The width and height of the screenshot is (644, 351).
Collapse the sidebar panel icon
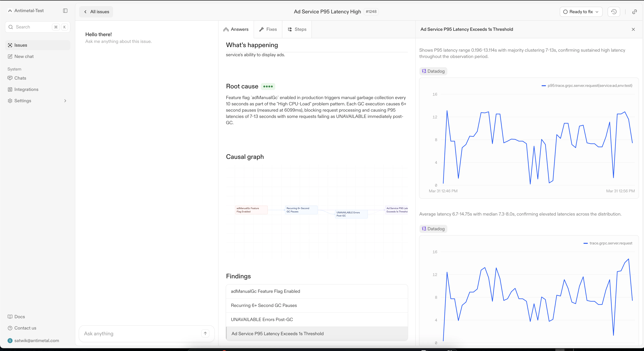[x=65, y=11]
